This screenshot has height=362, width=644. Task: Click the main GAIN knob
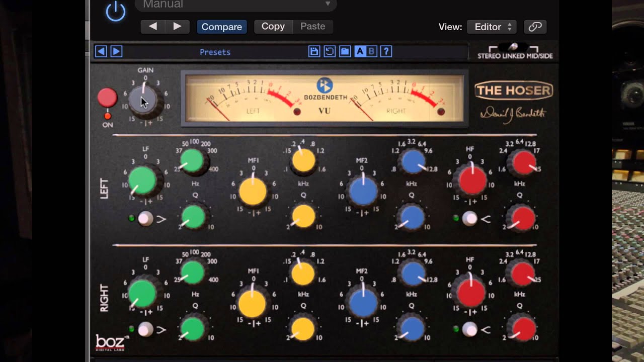point(143,99)
